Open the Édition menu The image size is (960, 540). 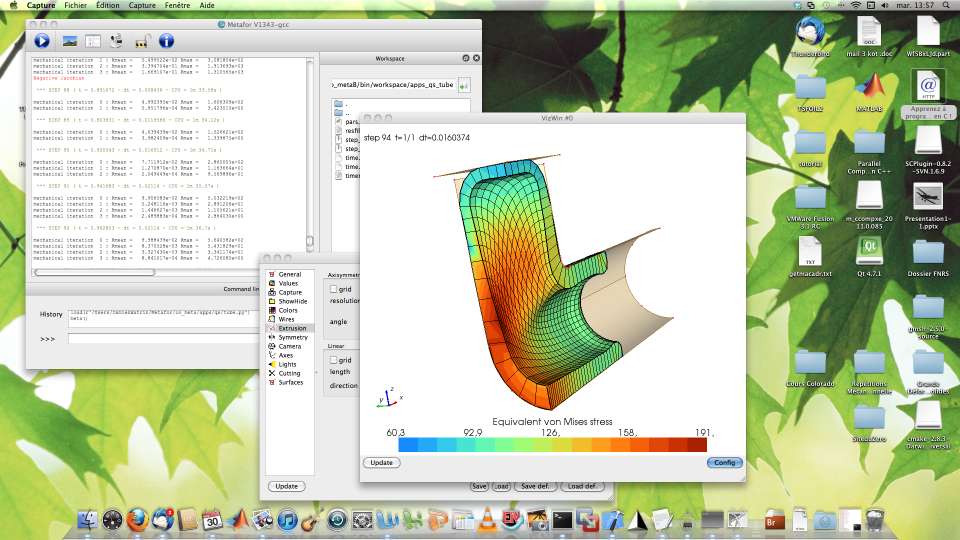point(108,5)
